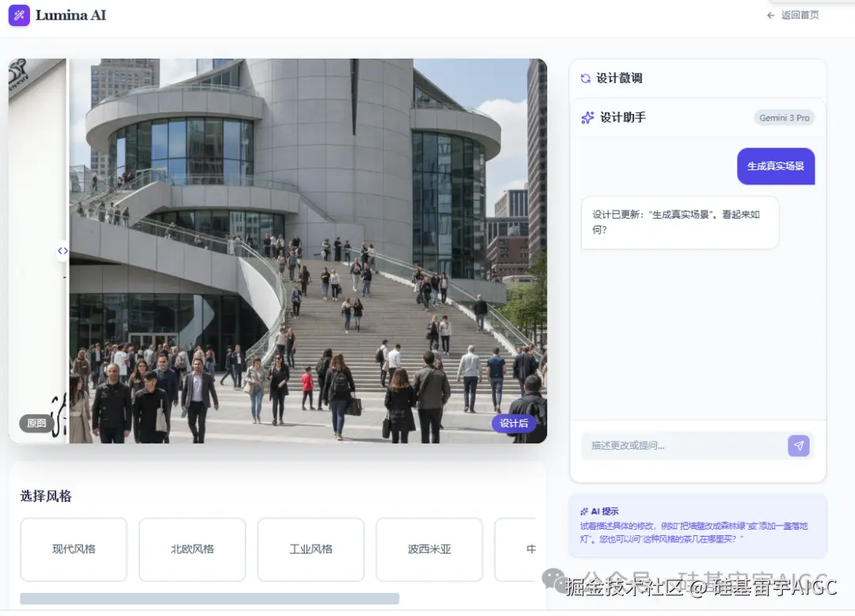This screenshot has width=855, height=616.
Task: Toggle the 设计后 view badge
Action: pyautogui.click(x=514, y=424)
